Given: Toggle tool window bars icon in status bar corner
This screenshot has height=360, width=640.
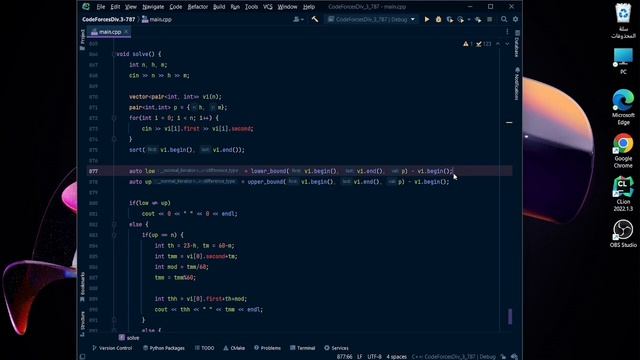Looking at the screenshot, I should (82, 357).
